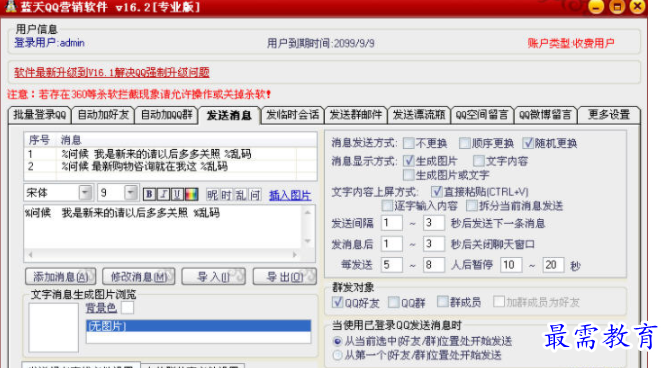Edit pause duration minimum field 10
This screenshot has height=368, width=666.
511,265
